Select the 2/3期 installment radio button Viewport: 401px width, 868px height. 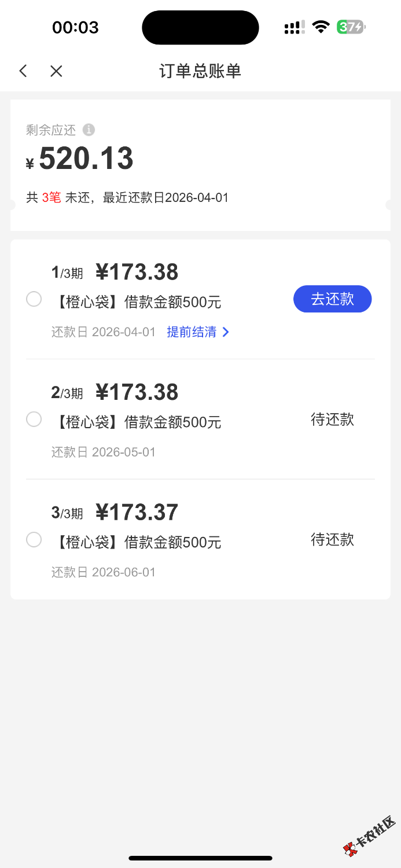(x=34, y=420)
